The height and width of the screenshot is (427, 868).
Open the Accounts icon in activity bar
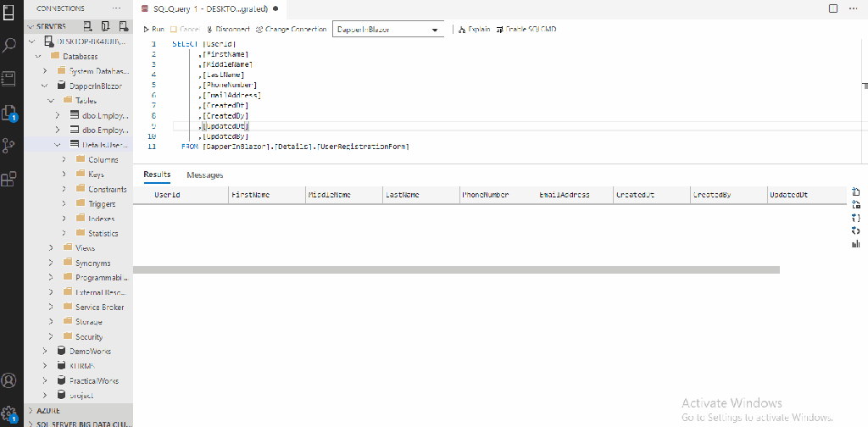click(10, 381)
